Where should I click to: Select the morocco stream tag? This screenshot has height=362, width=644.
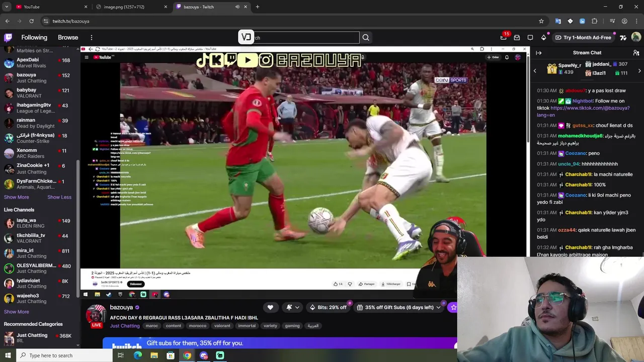197,326
